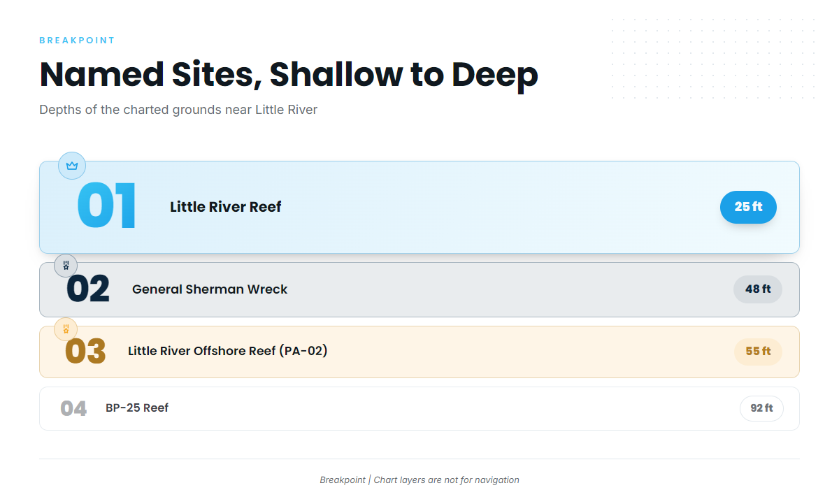The image size is (839, 504).
Task: Click the 03 rank number
Action: pyautogui.click(x=85, y=352)
